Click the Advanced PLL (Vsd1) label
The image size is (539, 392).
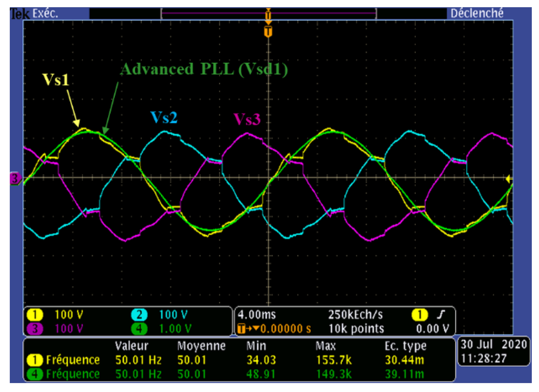click(204, 70)
